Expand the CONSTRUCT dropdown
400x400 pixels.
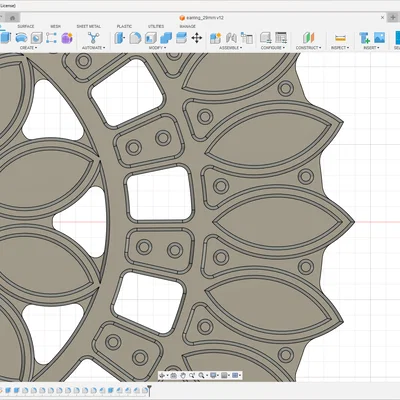coord(309,48)
